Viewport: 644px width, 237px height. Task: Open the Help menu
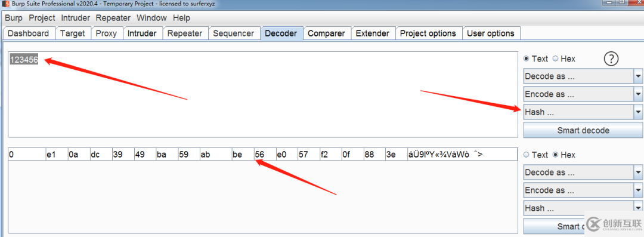point(181,18)
